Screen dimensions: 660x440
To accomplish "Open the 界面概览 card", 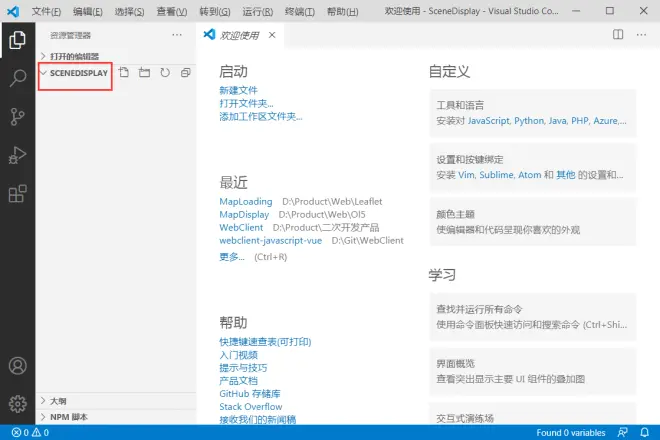I will coord(533,371).
